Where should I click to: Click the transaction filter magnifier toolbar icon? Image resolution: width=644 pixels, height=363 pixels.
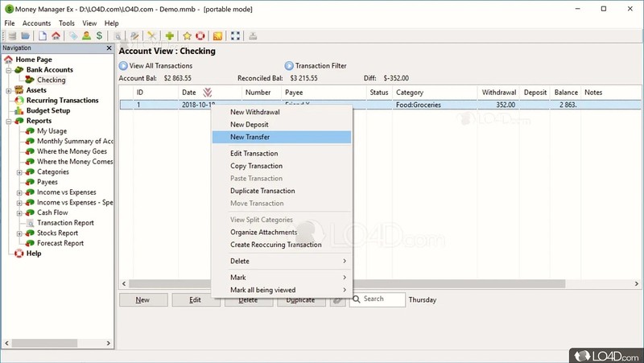click(x=118, y=36)
